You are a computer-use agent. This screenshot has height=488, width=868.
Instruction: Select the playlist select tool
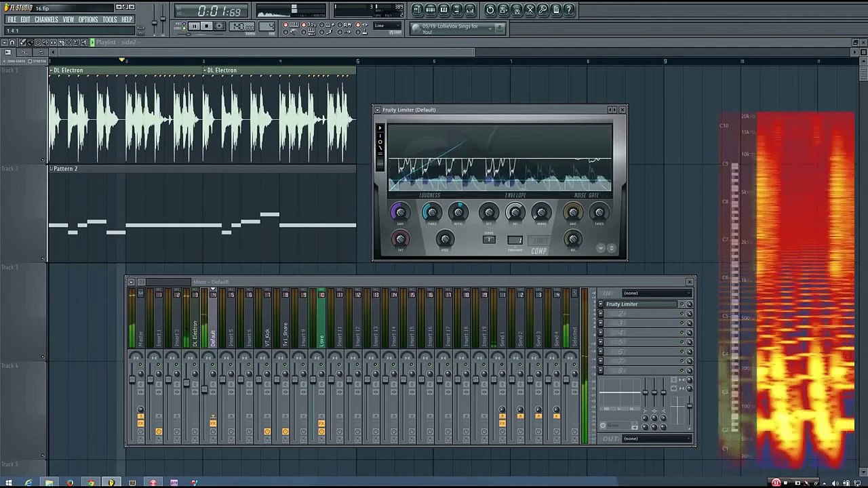[x=68, y=42]
